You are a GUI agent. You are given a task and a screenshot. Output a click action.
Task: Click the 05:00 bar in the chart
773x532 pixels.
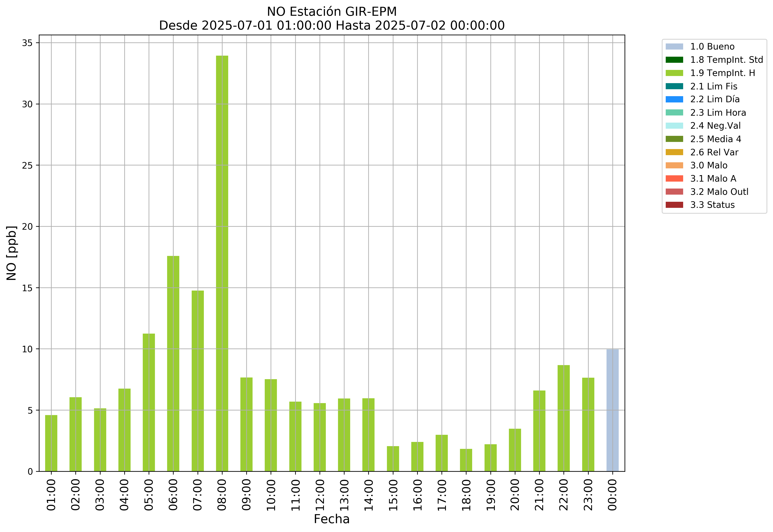pos(149,402)
